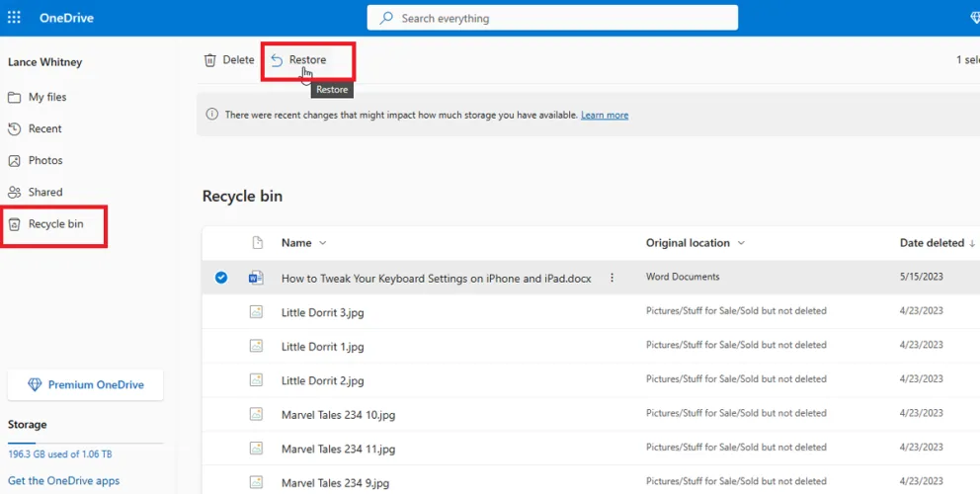The width and height of the screenshot is (980, 494).
Task: Click the info icon in storage notice
Action: click(x=211, y=115)
